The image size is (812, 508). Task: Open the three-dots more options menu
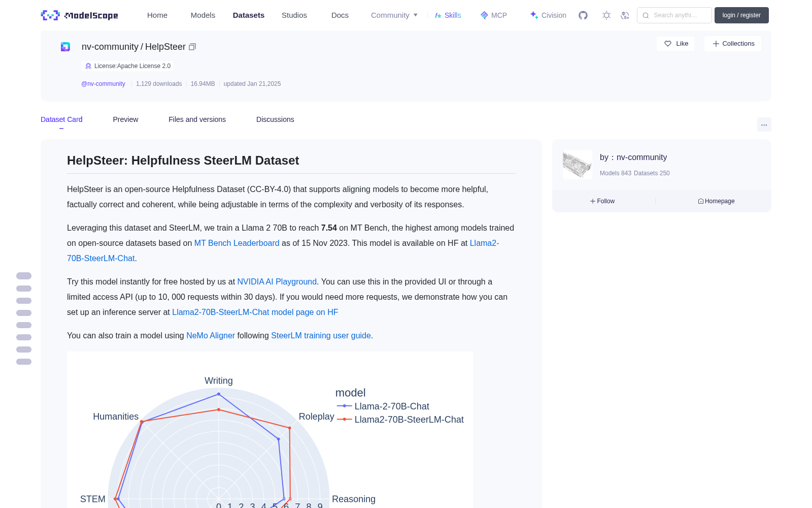point(764,124)
